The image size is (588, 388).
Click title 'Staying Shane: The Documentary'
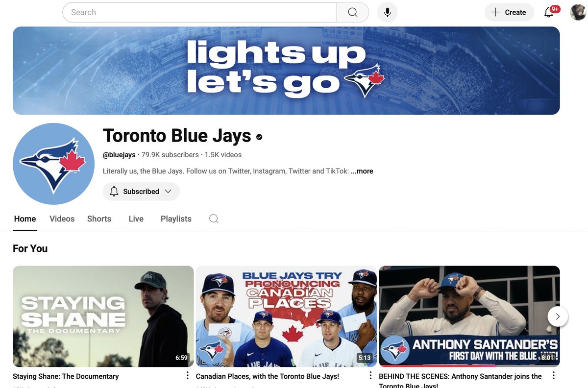tap(66, 376)
